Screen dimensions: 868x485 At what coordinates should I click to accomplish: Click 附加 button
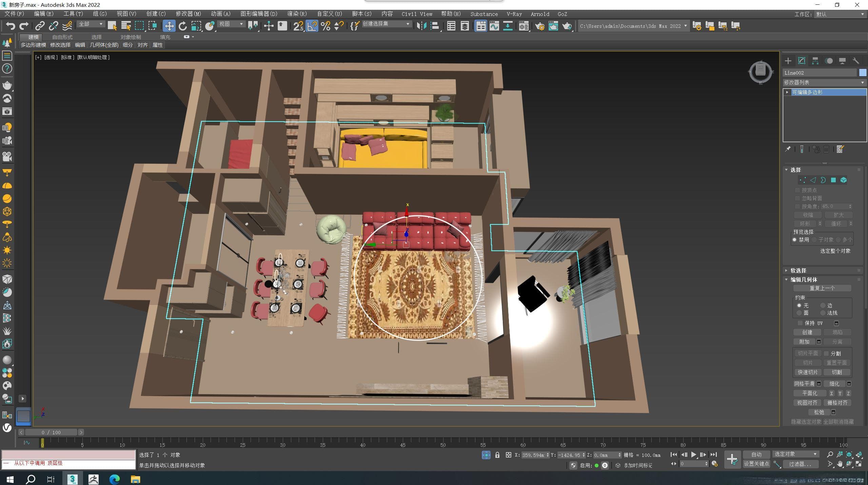804,342
